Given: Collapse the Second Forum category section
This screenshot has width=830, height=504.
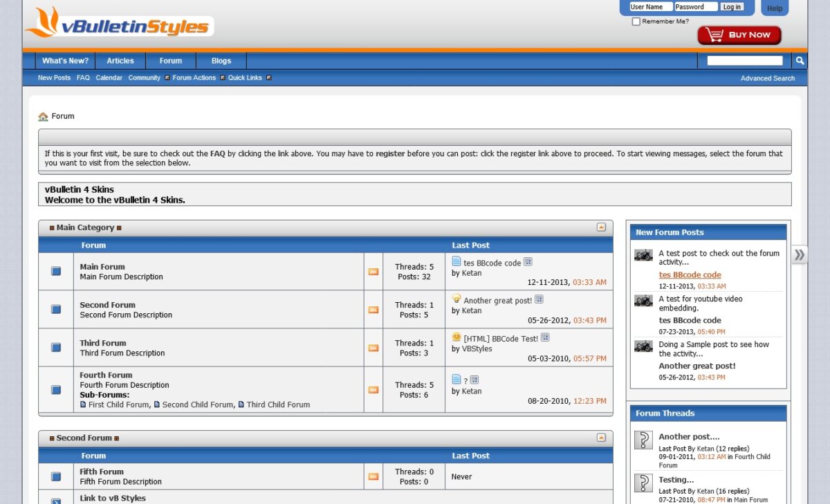Looking at the screenshot, I should click(601, 438).
